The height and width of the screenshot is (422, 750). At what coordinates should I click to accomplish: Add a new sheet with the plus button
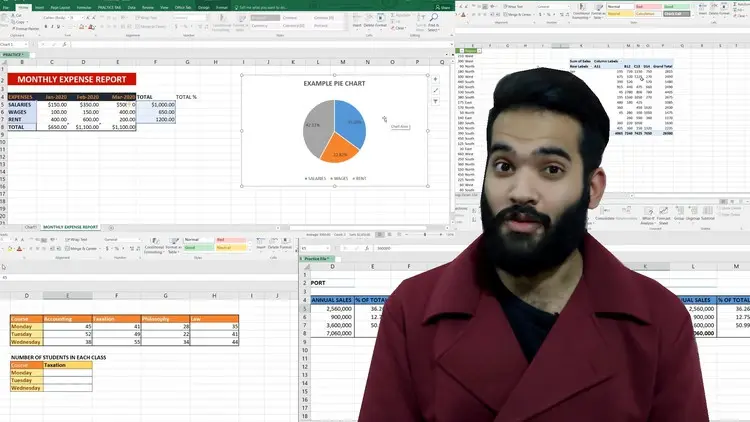coord(111,228)
